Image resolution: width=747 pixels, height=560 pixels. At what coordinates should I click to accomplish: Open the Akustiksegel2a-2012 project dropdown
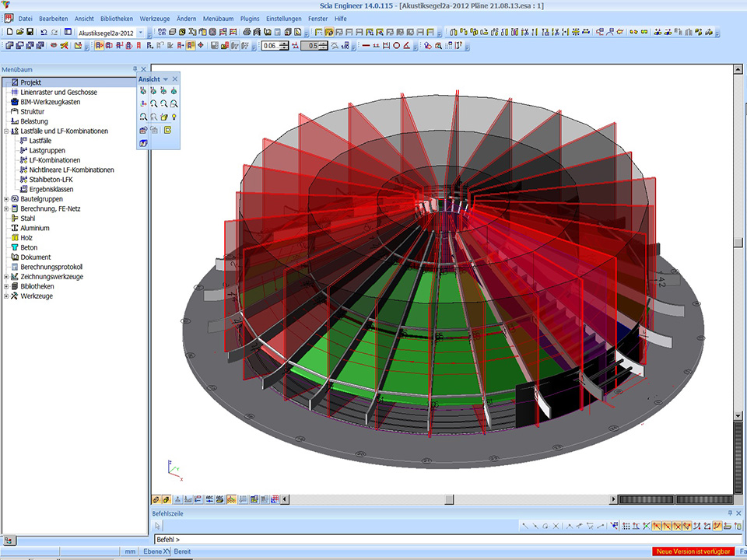tap(140, 33)
